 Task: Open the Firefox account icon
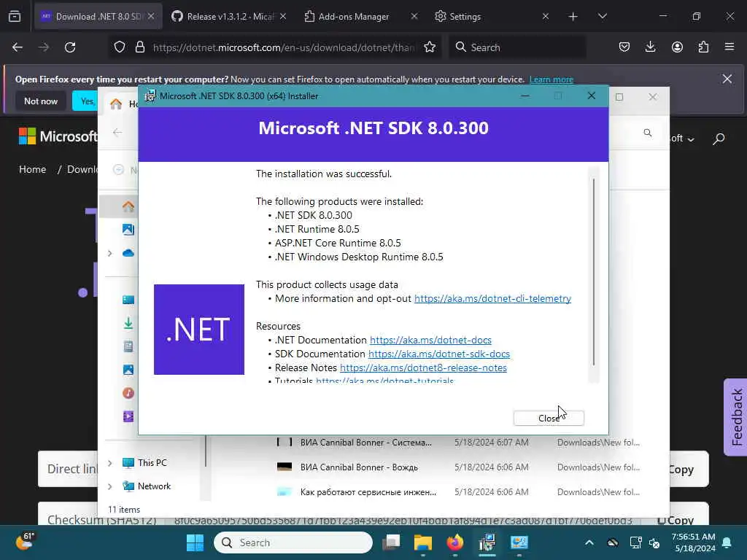coord(677,47)
